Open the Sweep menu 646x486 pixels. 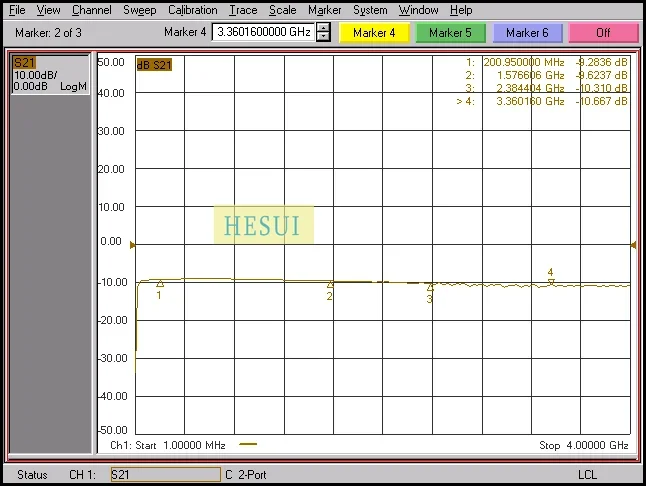(x=140, y=10)
